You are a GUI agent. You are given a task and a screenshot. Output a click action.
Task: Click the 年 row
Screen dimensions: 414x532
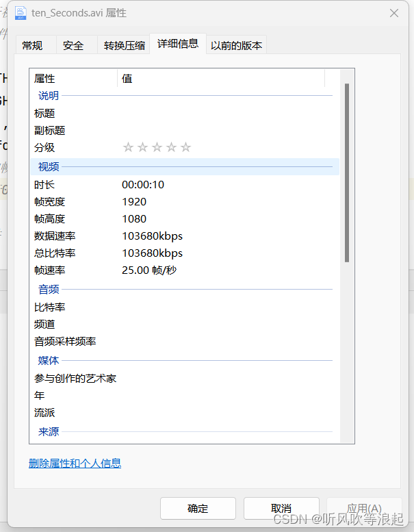[185, 395]
